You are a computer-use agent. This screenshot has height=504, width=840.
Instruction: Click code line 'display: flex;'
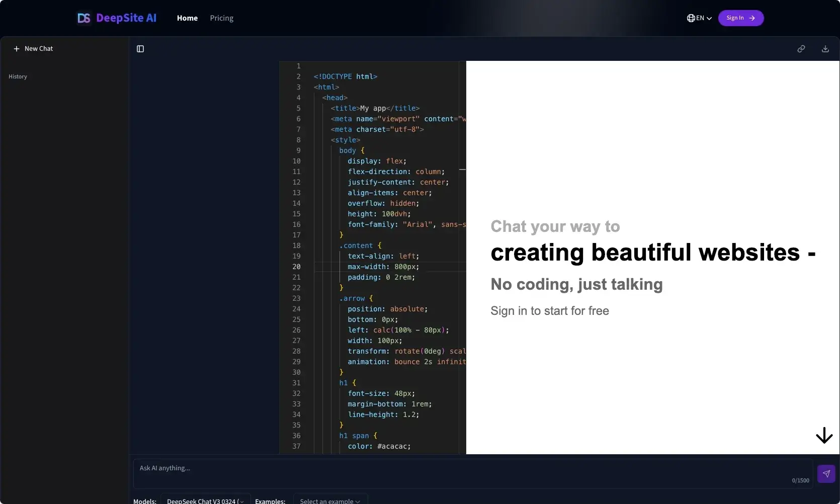(x=377, y=161)
